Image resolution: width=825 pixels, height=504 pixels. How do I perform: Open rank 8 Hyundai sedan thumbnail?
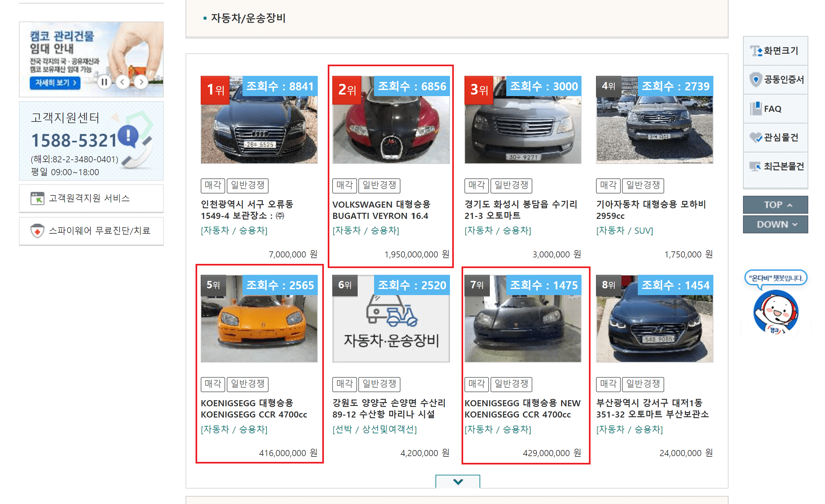pyautogui.click(x=654, y=319)
